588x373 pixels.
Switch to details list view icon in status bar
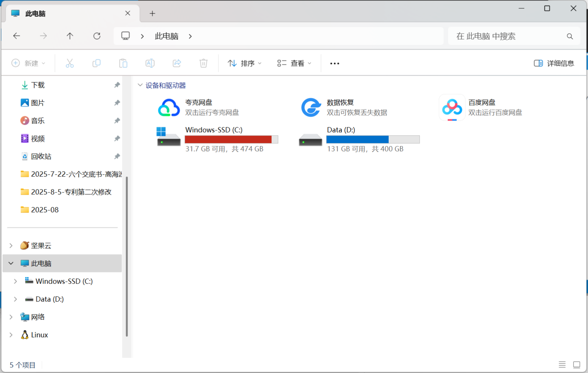(562, 365)
